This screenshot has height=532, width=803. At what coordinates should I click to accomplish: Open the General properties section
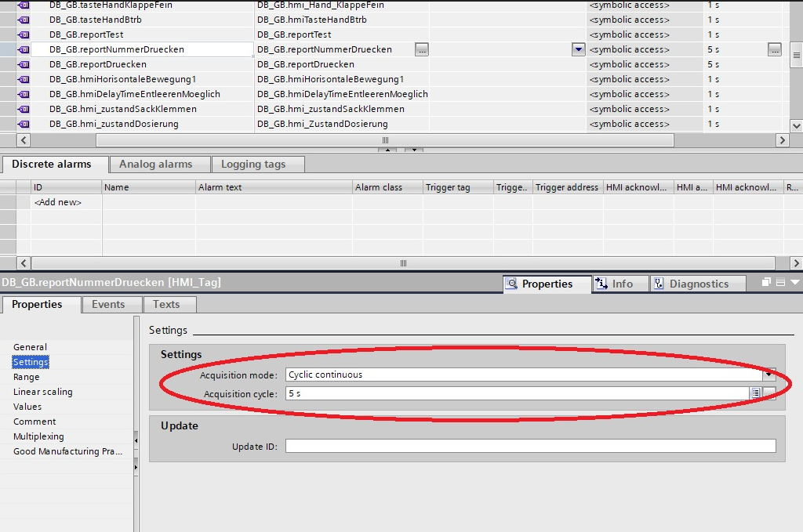click(x=31, y=347)
